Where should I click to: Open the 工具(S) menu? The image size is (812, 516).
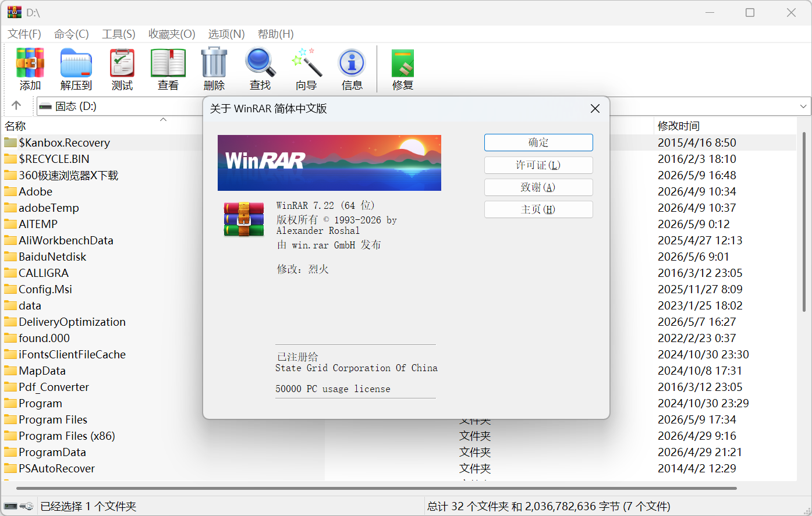click(x=119, y=34)
